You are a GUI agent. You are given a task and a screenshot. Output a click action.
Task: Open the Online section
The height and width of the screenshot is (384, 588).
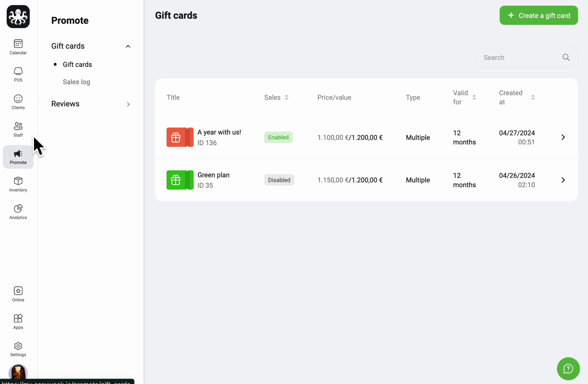pyautogui.click(x=18, y=294)
